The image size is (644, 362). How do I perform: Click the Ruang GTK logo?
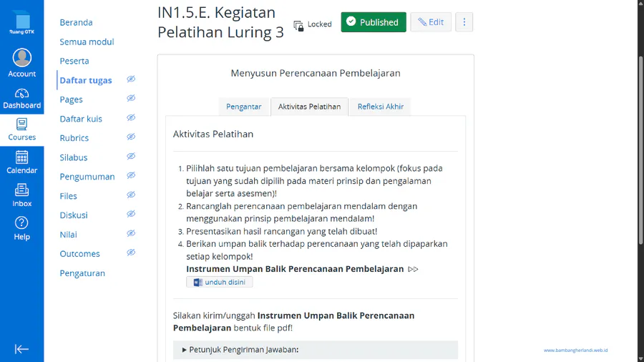[21, 23]
